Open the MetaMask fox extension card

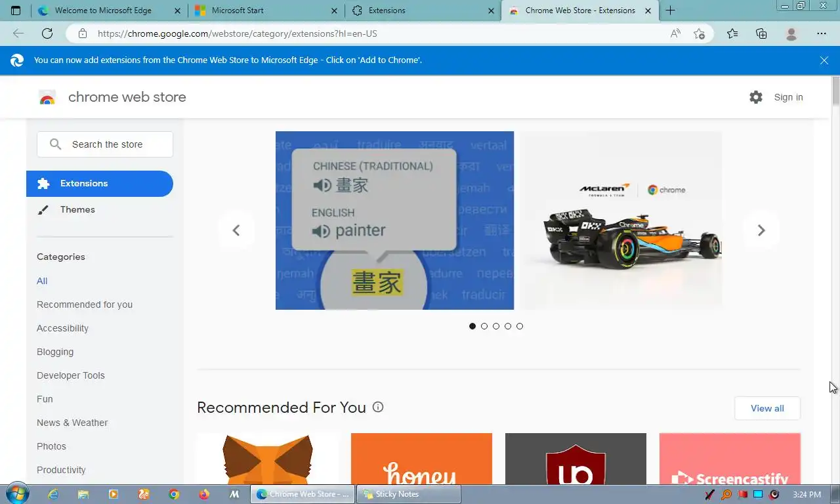(267, 459)
